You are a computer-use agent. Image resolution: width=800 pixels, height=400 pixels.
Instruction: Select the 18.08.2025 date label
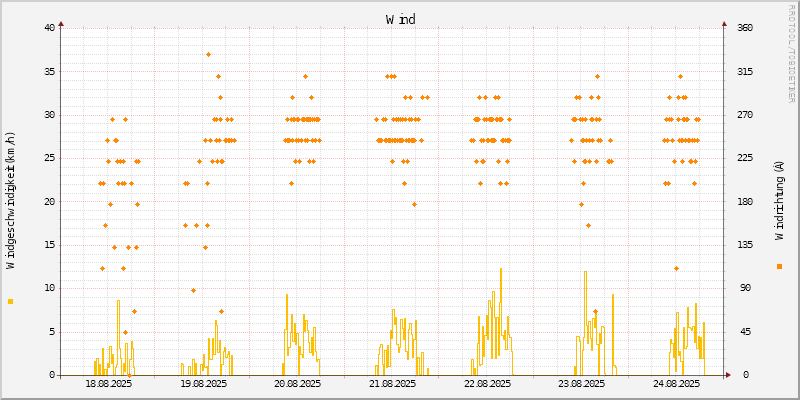tap(108, 384)
